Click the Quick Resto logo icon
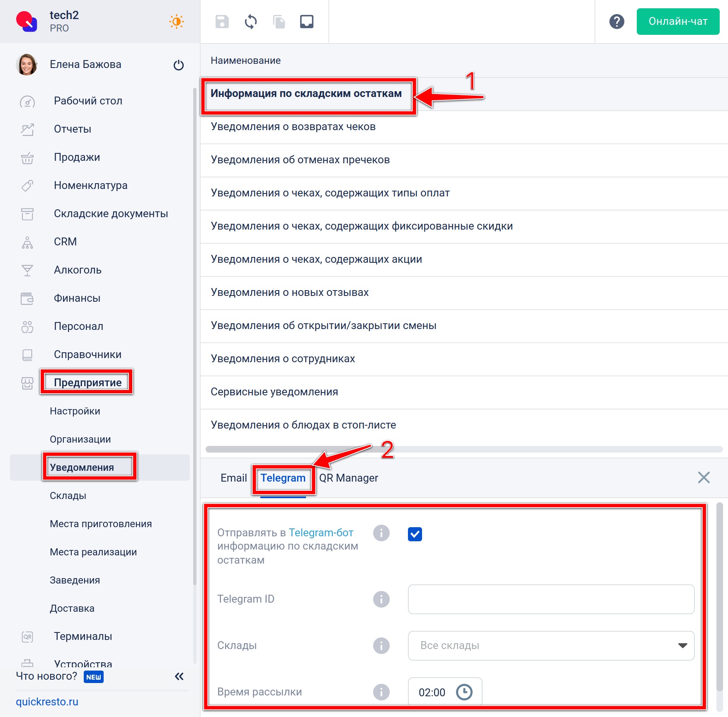 point(27,22)
